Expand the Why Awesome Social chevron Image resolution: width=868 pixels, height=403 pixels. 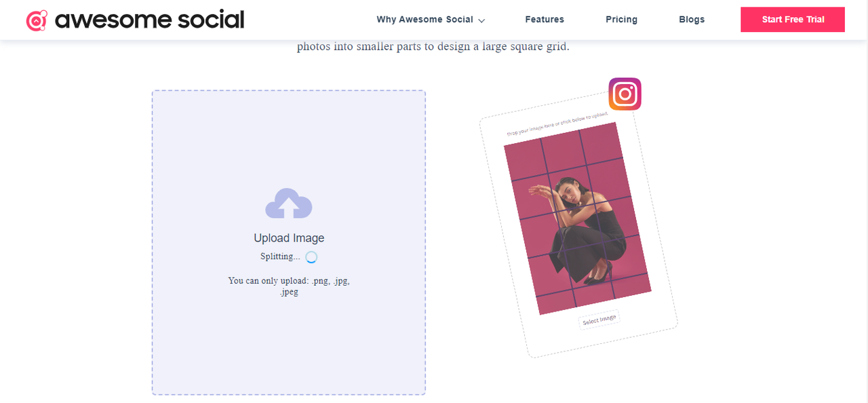[481, 20]
